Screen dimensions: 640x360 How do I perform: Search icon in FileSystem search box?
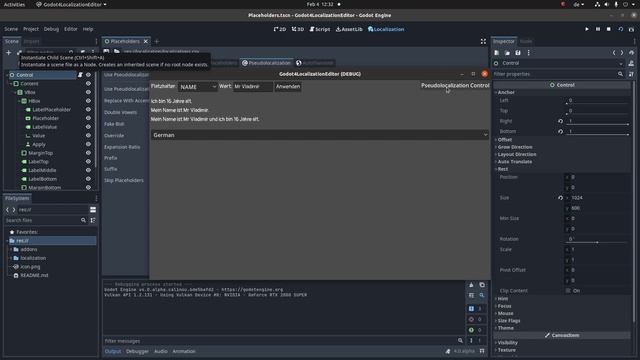pos(83,220)
